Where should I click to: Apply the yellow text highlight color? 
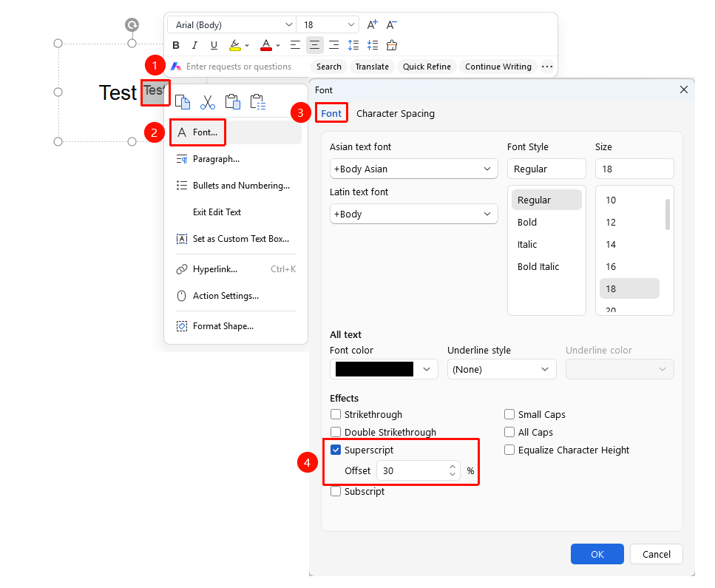(x=235, y=45)
